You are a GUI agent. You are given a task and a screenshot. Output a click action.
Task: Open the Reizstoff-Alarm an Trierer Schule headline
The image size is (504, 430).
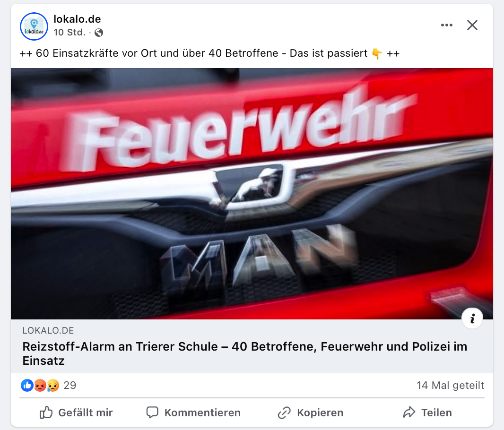point(244,353)
